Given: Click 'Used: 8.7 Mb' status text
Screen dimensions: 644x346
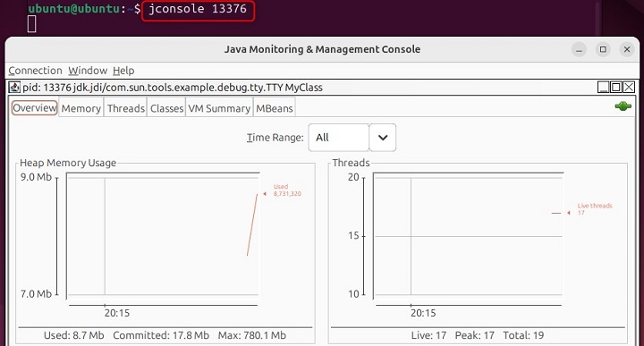Looking at the screenshot, I should pyautogui.click(x=74, y=335).
